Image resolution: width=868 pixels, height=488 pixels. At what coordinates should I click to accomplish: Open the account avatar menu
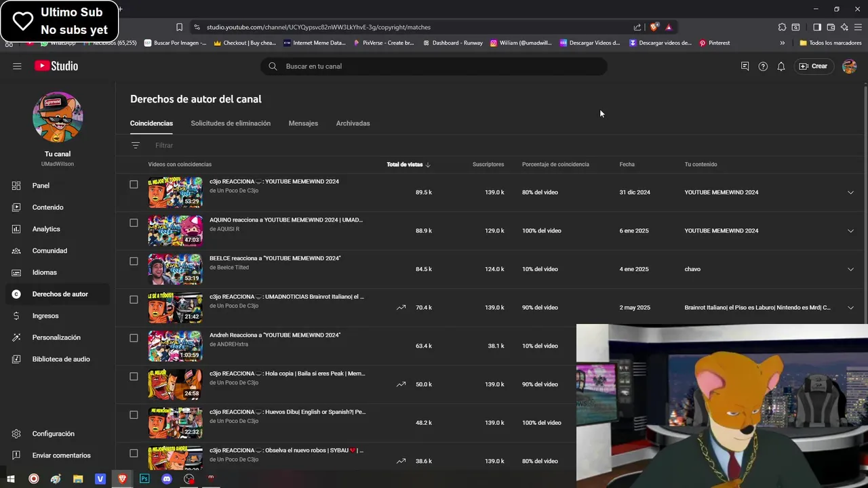click(x=849, y=66)
